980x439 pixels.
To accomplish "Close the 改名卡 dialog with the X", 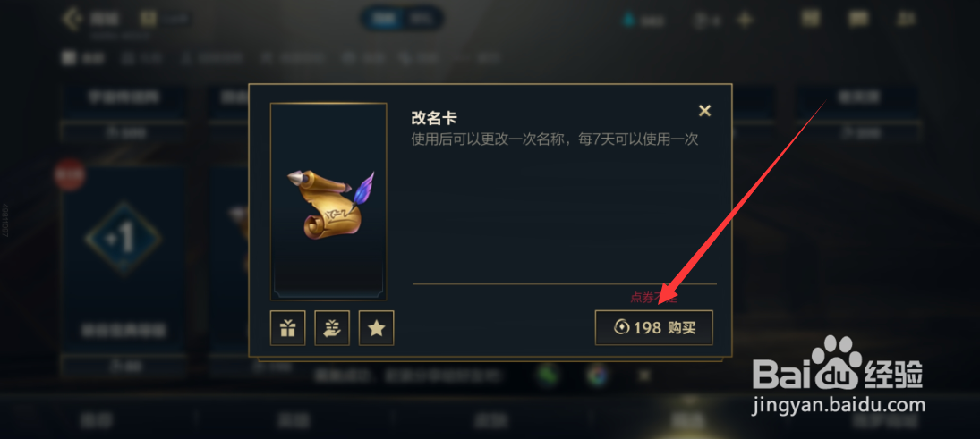I will (x=704, y=111).
